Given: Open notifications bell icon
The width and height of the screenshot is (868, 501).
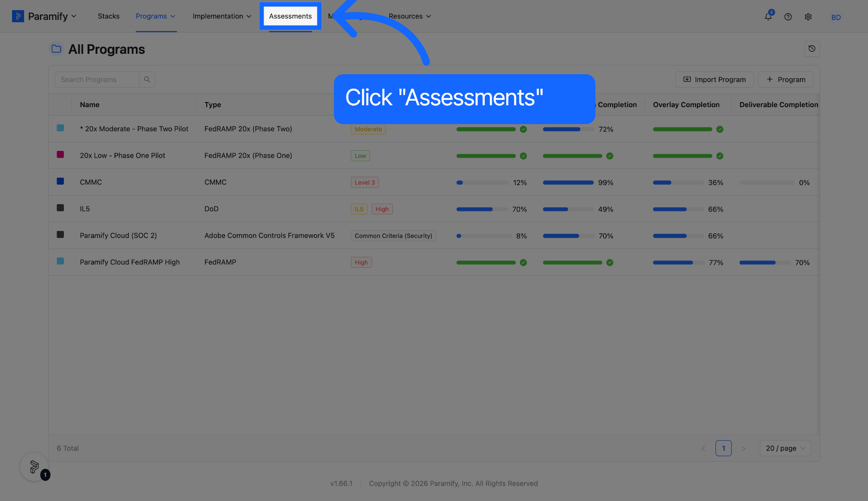Looking at the screenshot, I should point(768,16).
